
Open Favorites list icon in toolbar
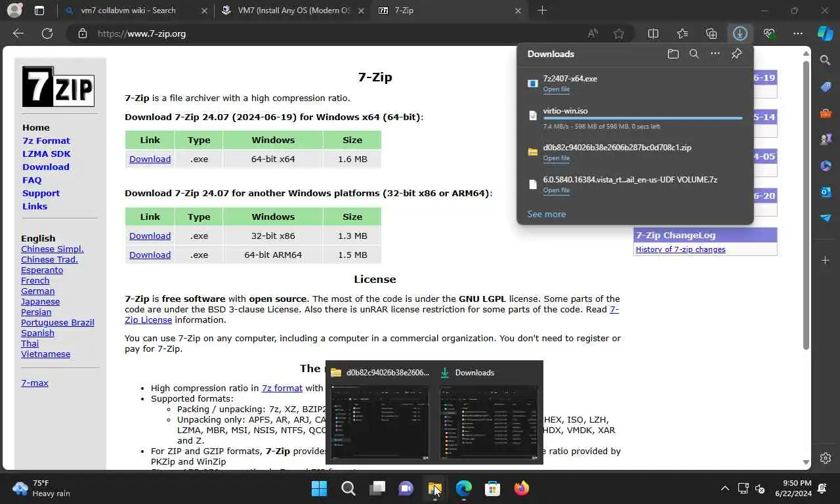point(682,33)
